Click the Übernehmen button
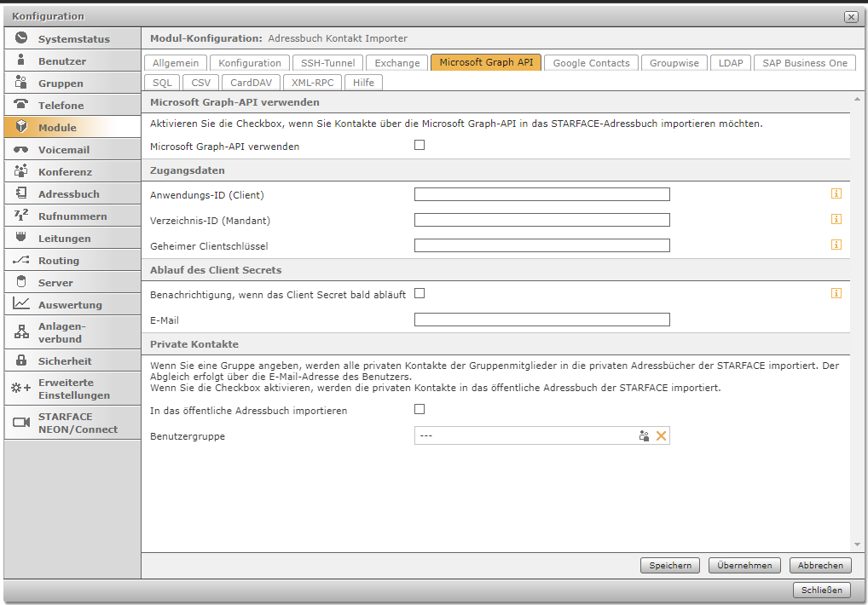 (x=744, y=565)
